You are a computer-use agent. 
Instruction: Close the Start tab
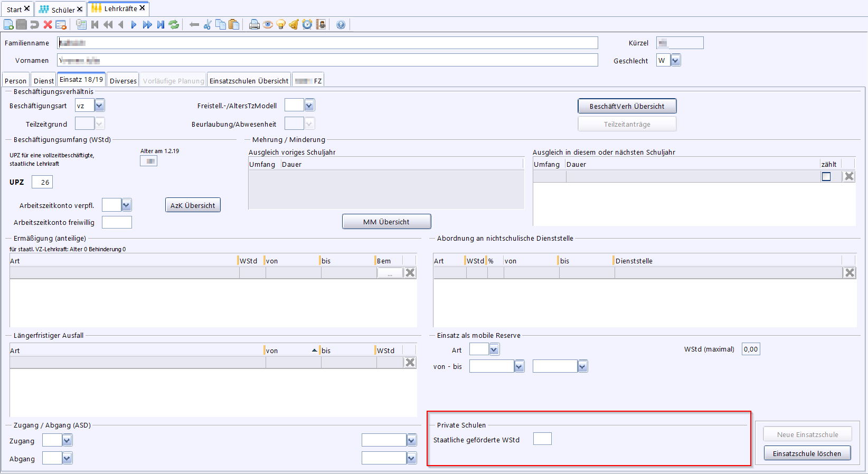point(27,8)
